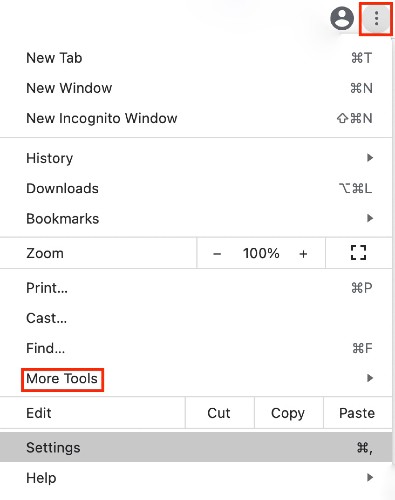The image size is (395, 500).
Task: Expand the More Tools submenu arrow
Action: 370,378
